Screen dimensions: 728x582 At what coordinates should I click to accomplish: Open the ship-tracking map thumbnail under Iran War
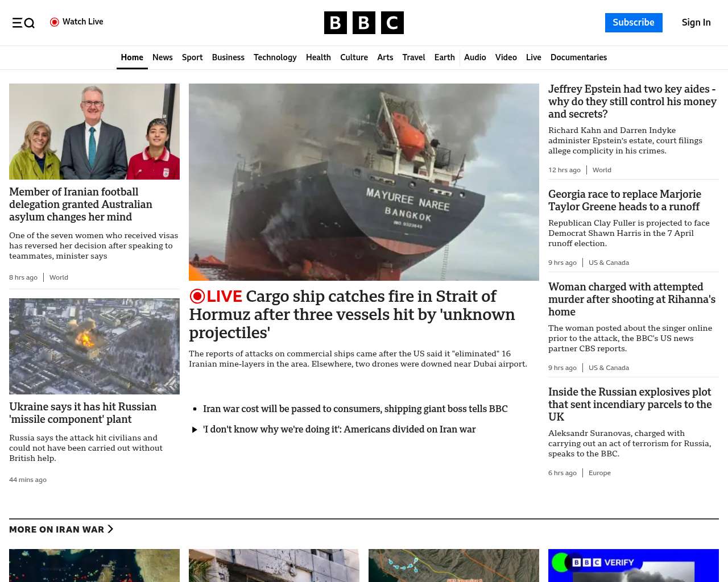click(94, 566)
